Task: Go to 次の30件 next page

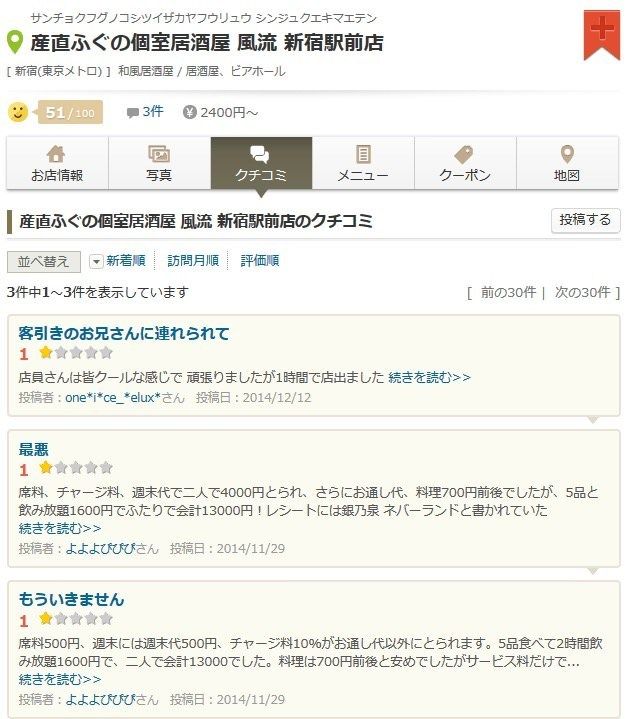Action: pyautogui.click(x=583, y=292)
